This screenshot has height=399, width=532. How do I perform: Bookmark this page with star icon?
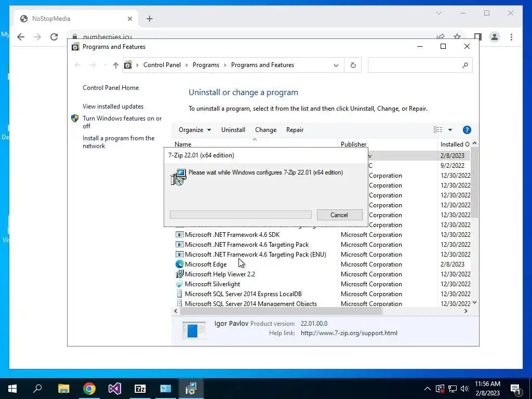point(457,36)
